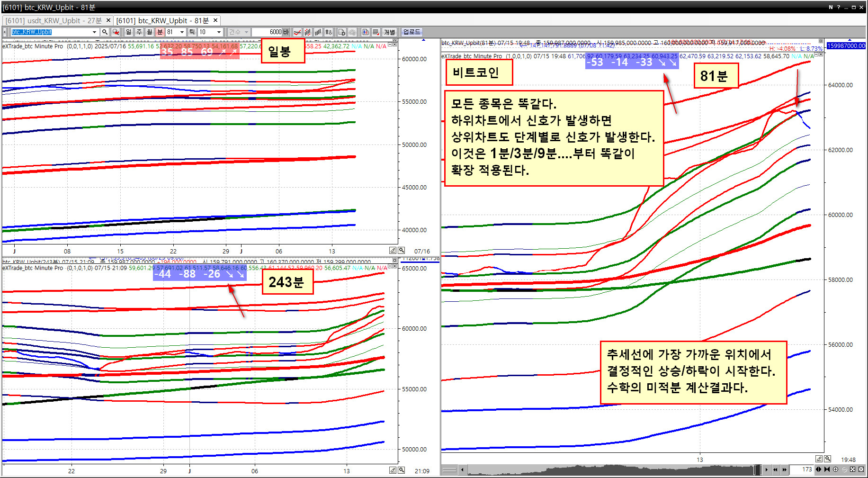Click the zoom-in magnifier on the 243분 chart pane
This screenshot has width=868, height=478.
coord(401,470)
